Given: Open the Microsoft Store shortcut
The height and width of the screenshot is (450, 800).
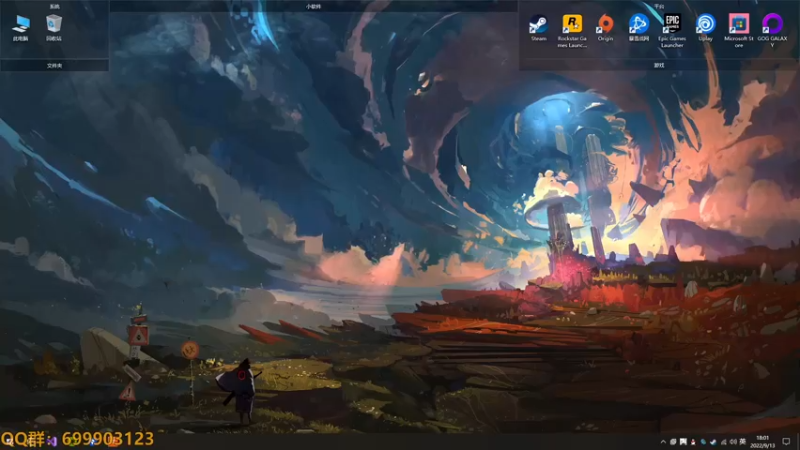Looking at the screenshot, I should pos(739,31).
